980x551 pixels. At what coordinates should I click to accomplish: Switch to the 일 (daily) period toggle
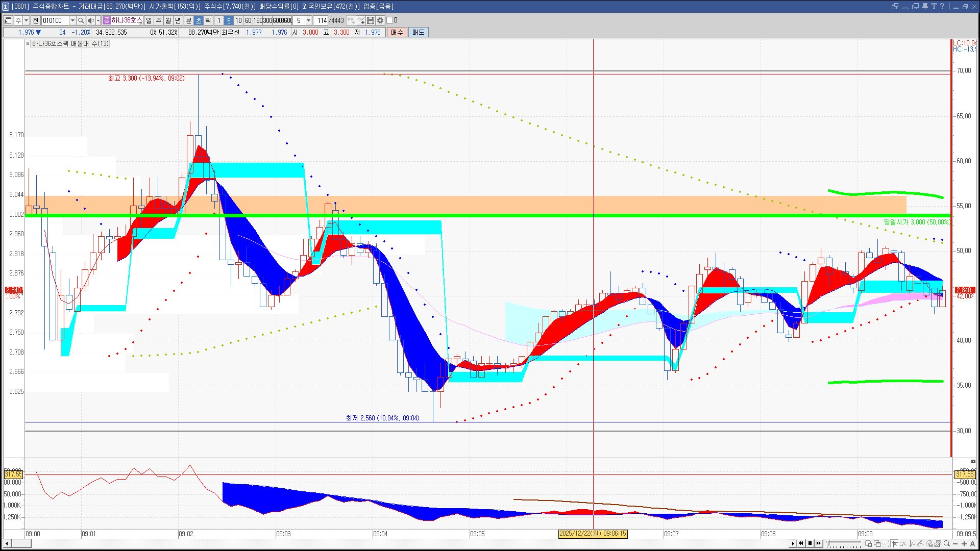pyautogui.click(x=149, y=20)
